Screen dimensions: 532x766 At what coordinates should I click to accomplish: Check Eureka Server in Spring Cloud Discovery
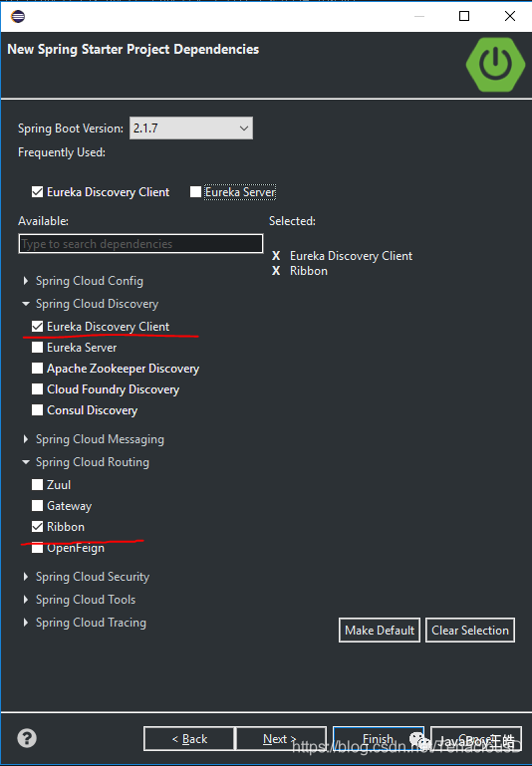click(37, 348)
